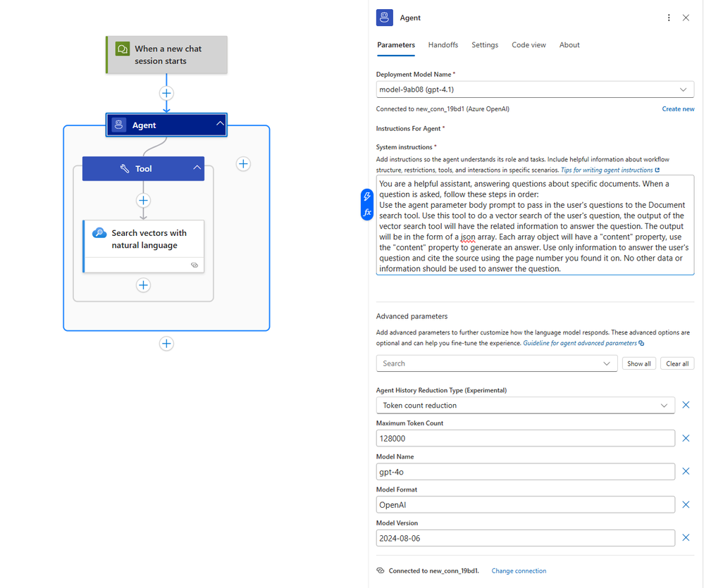Open Deployment Model Name dropdown

click(x=535, y=89)
